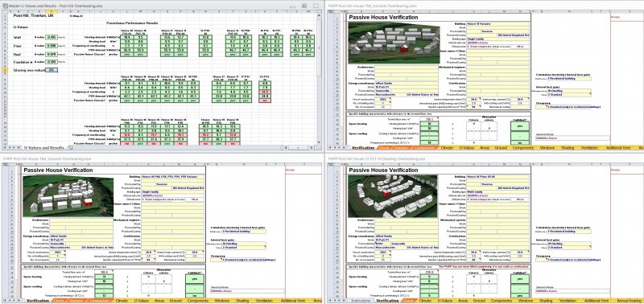
Task: Select Verification tab in top-right PHPP window
Action: (x=363, y=148)
